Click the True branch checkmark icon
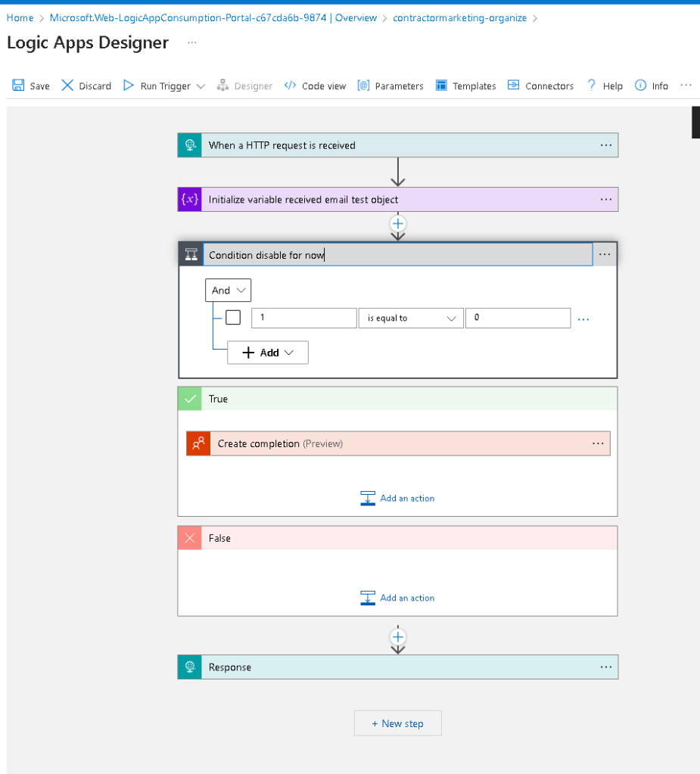Viewport: 700px width, 774px height. coord(190,399)
